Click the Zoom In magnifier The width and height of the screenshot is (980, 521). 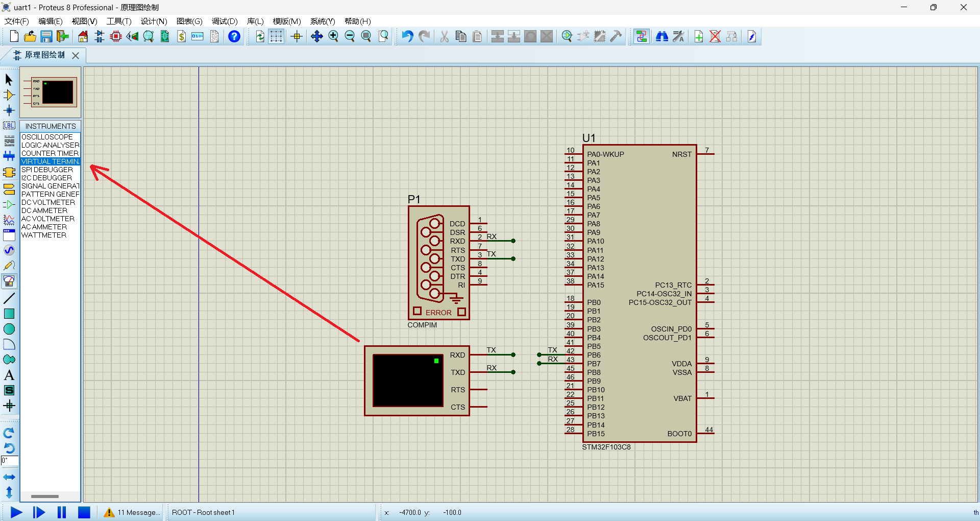[333, 36]
